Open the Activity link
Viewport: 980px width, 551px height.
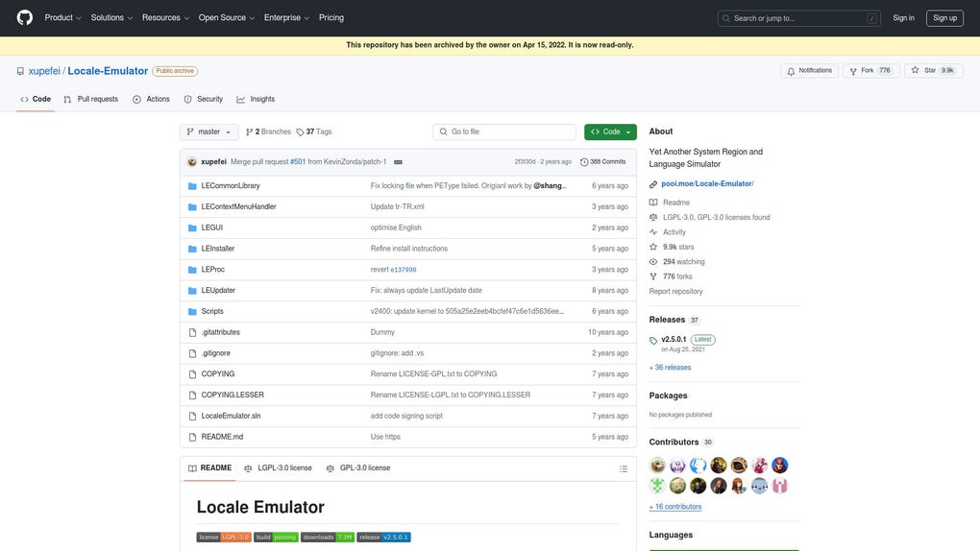pyautogui.click(x=674, y=232)
